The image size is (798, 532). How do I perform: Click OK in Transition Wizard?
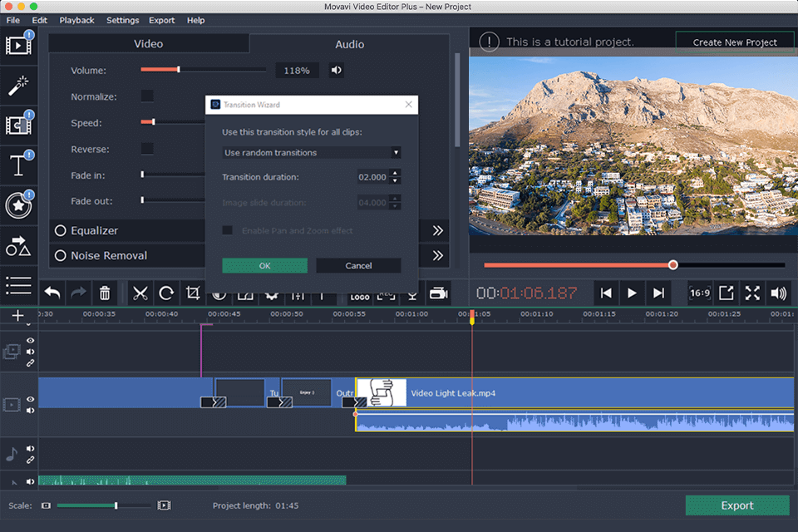tap(264, 266)
